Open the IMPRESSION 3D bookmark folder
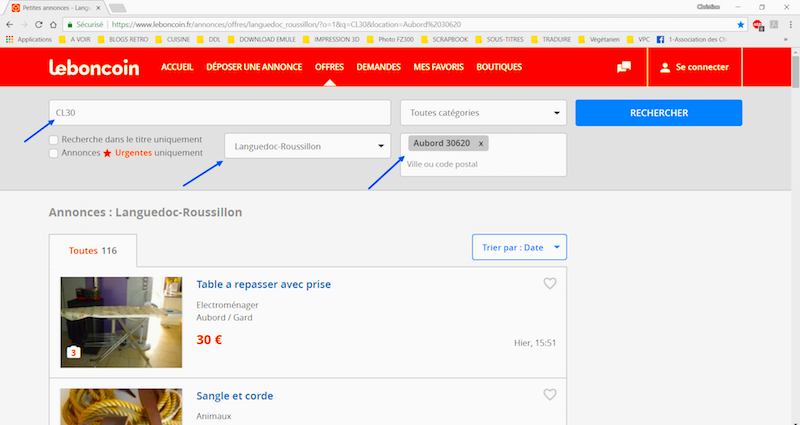 click(331, 39)
